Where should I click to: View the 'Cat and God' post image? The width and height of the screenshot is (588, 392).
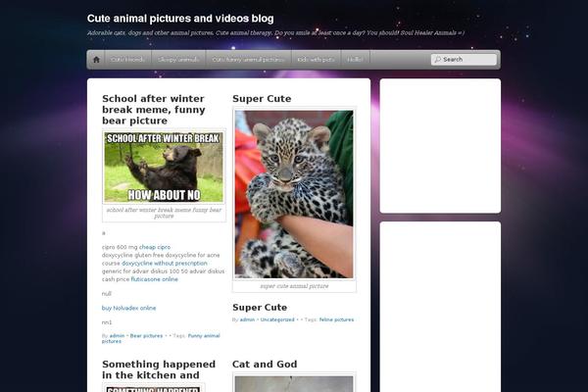tap(294, 384)
